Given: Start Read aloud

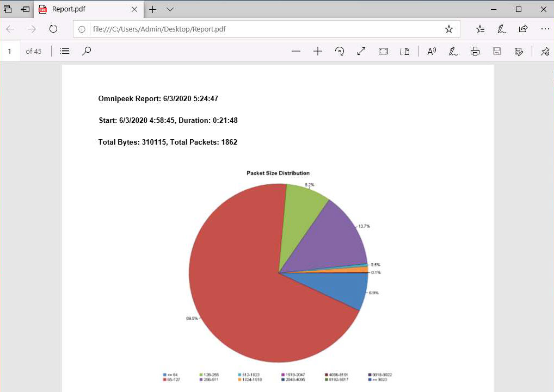Looking at the screenshot, I should click(x=432, y=52).
